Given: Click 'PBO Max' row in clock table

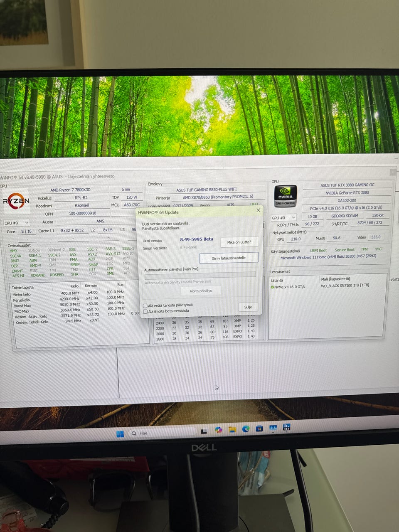Looking at the screenshot, I should [x=69, y=310].
